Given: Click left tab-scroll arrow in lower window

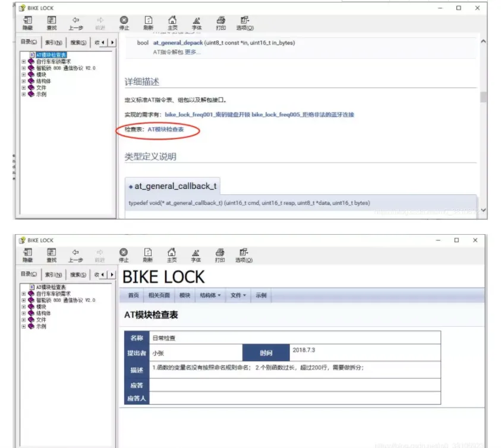Looking at the screenshot, I should tap(103, 275).
